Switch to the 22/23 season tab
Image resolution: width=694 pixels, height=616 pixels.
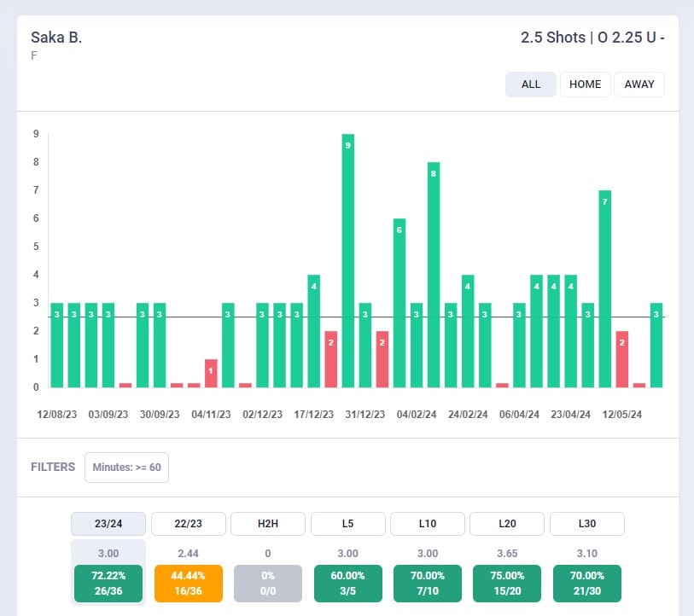pos(188,524)
